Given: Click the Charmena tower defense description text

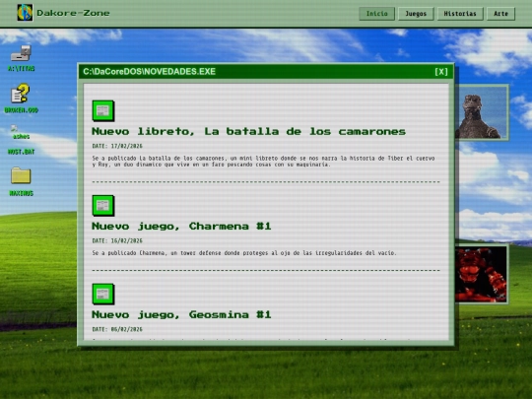Looking at the screenshot, I should point(244,253).
